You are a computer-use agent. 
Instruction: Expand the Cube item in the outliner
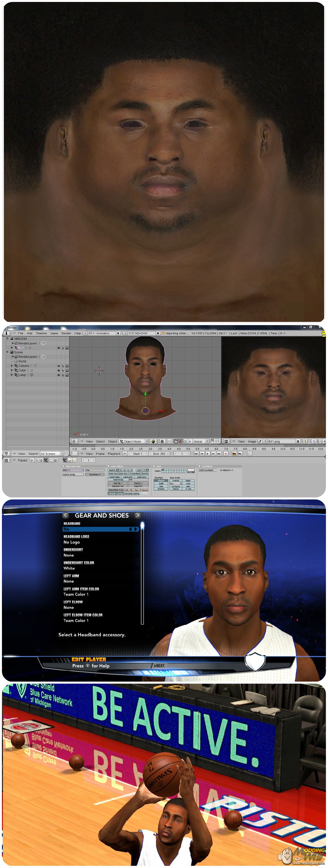(x=12, y=370)
